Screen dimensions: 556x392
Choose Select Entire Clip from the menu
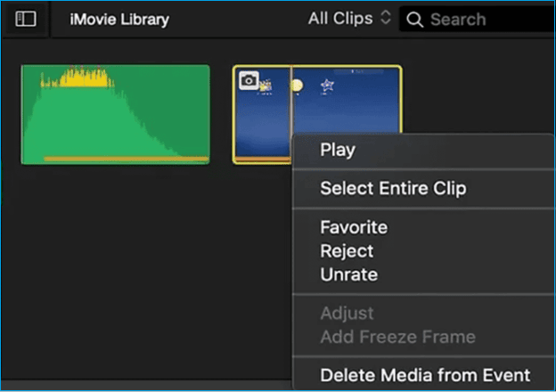[393, 188]
